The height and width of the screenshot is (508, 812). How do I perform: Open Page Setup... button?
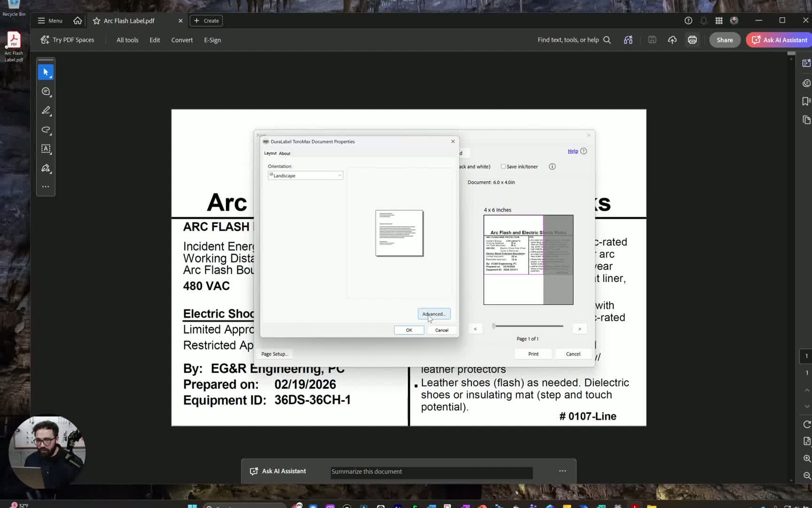click(x=275, y=354)
